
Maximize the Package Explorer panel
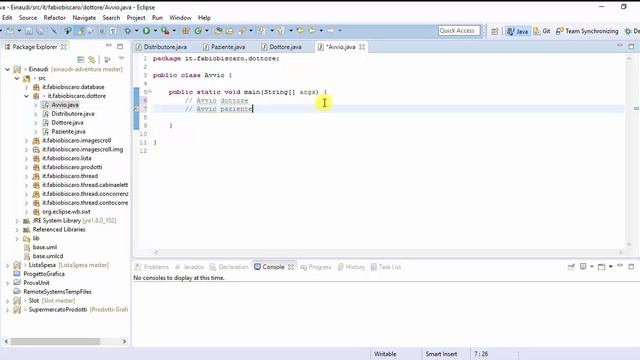(120, 47)
